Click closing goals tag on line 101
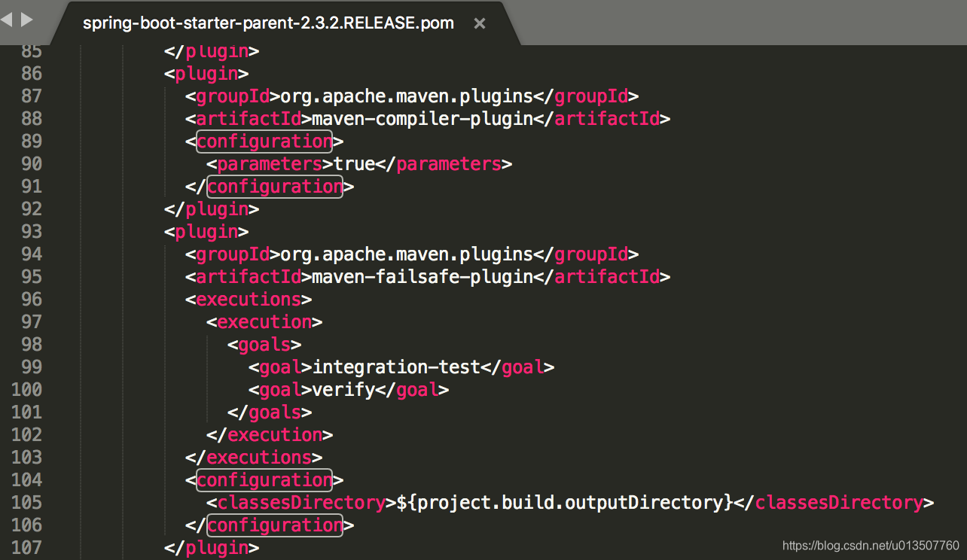The height and width of the screenshot is (560, 967). coord(270,412)
